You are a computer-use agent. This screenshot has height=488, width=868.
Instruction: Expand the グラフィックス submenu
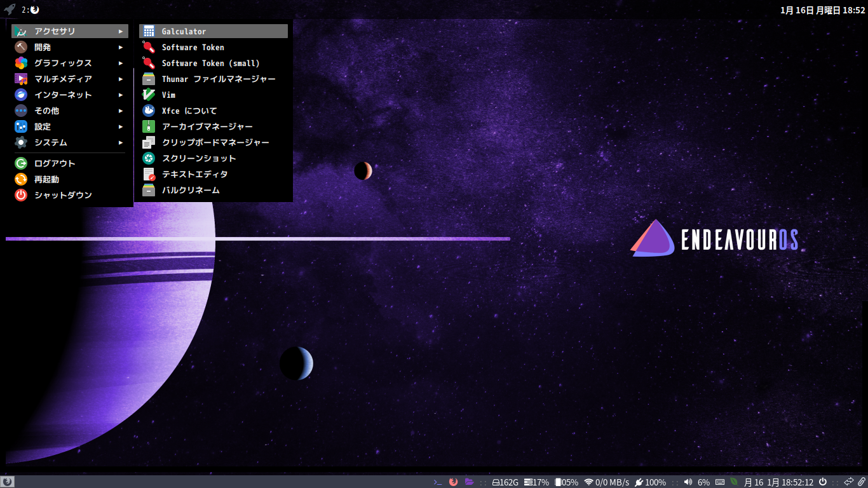(x=70, y=63)
